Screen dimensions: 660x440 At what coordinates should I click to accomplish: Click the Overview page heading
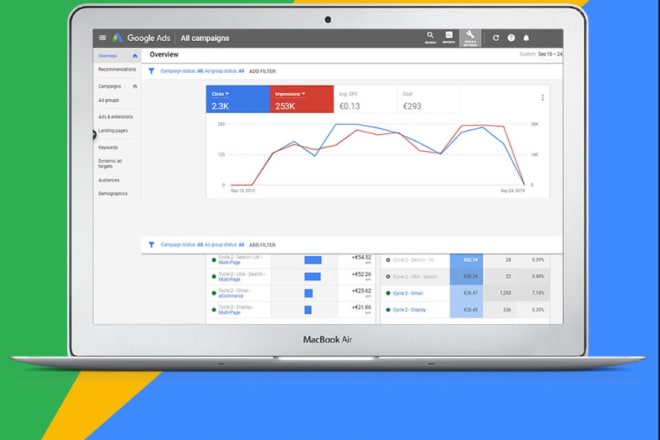point(164,54)
